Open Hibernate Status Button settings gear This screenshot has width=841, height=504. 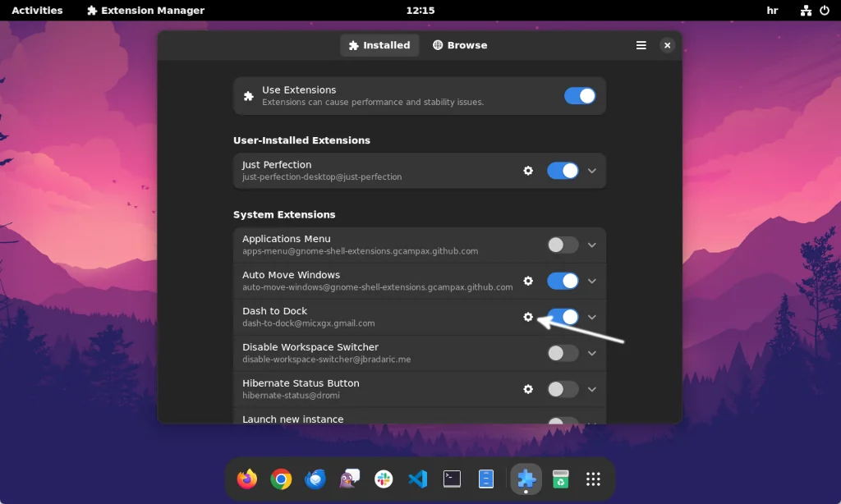528,389
